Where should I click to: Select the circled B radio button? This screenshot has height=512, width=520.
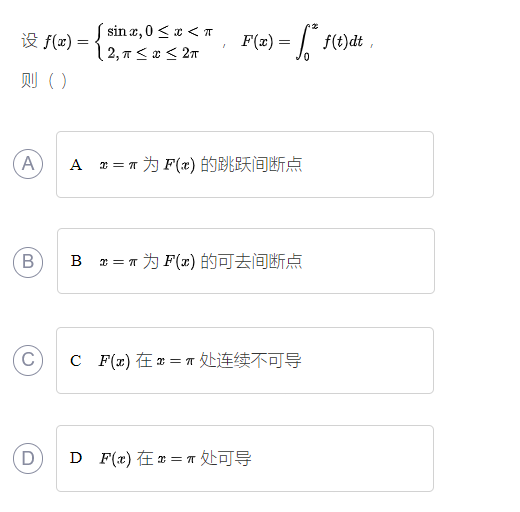click(28, 262)
